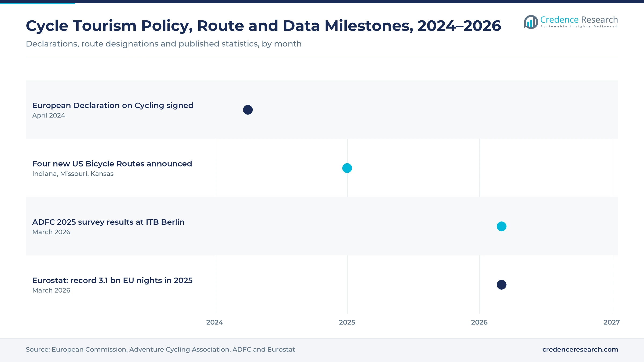
Task: Click the 'Actionable Insights Delivered' tagline
Action: click(x=579, y=27)
